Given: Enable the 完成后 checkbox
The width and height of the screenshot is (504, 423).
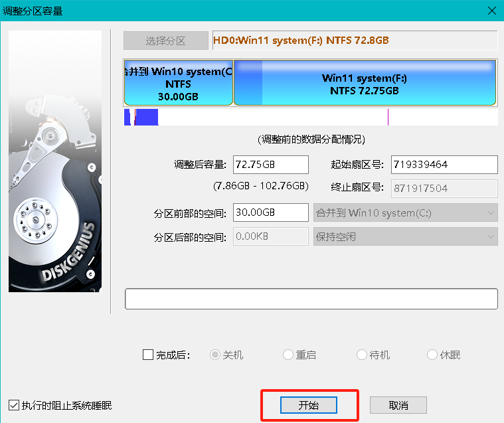Looking at the screenshot, I should (x=148, y=355).
